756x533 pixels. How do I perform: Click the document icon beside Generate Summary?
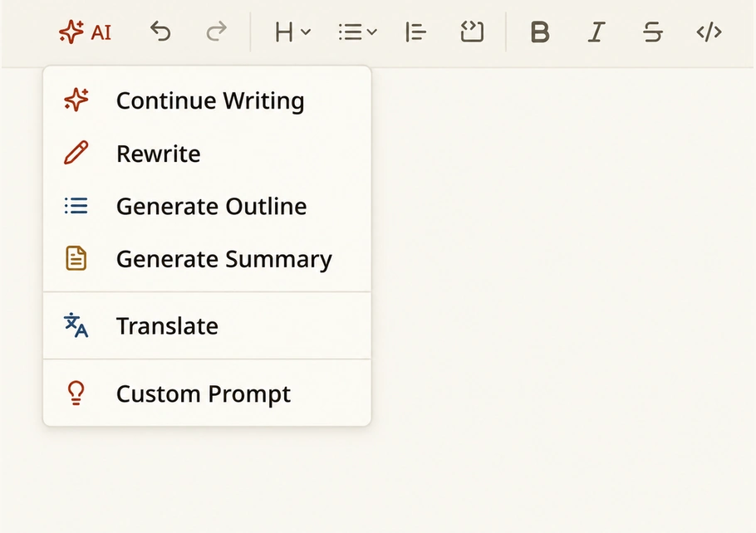coord(76,258)
